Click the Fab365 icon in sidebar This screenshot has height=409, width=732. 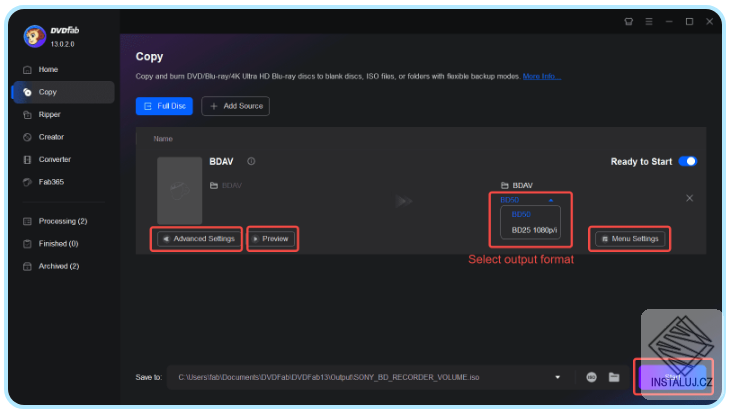[x=27, y=182]
